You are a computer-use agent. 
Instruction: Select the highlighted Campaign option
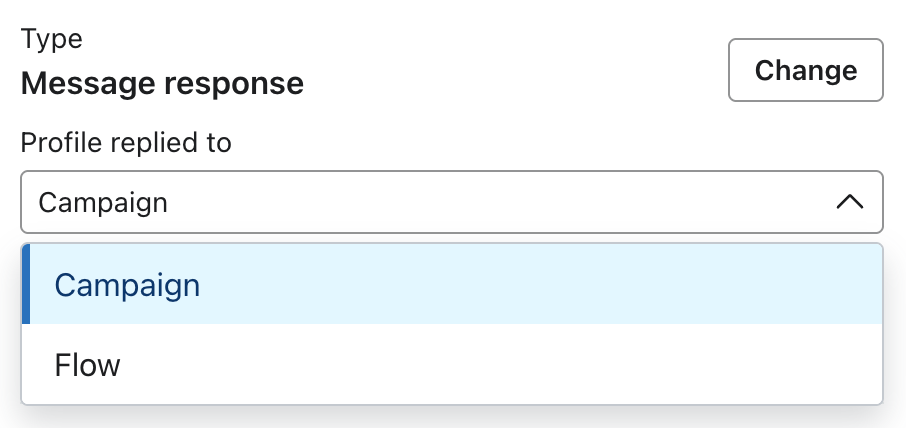[128, 285]
